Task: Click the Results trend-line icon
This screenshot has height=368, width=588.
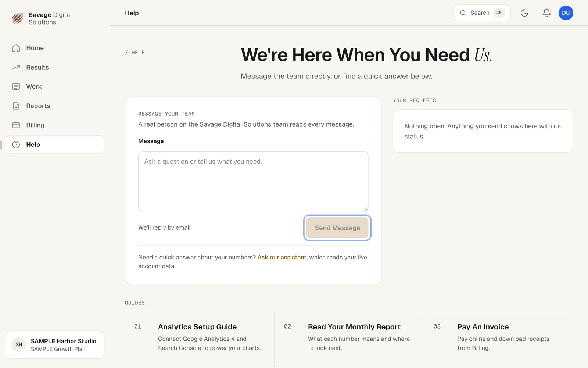Action: (16, 67)
